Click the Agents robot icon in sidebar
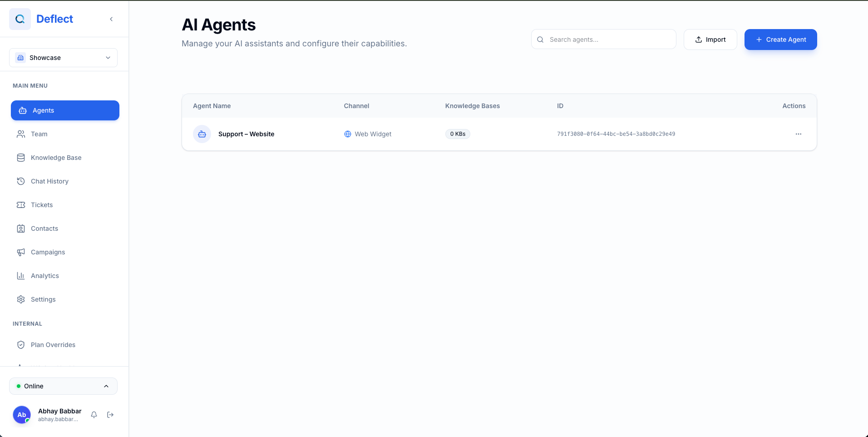Screen dimensions: 868x437 (23, 110)
